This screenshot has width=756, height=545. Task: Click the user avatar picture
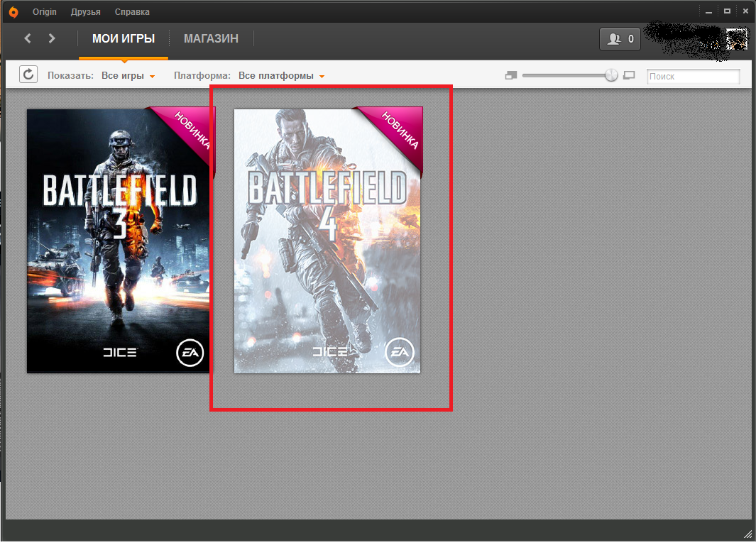coord(736,39)
